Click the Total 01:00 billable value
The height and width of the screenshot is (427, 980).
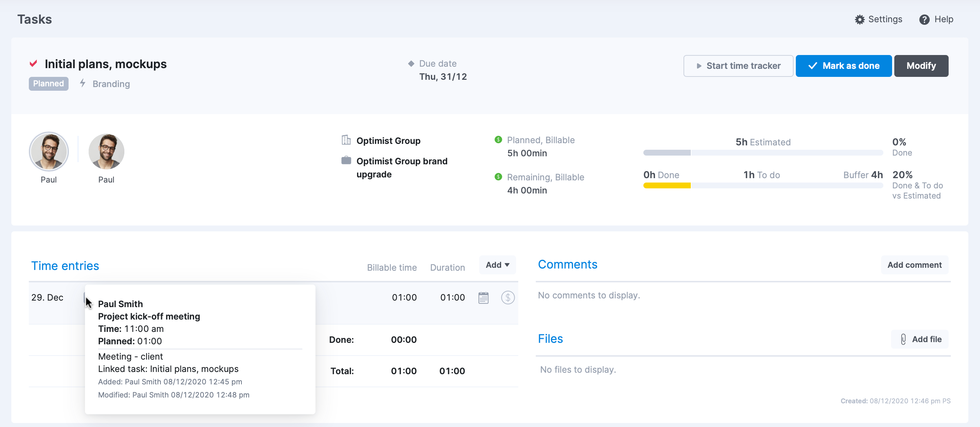pos(404,371)
